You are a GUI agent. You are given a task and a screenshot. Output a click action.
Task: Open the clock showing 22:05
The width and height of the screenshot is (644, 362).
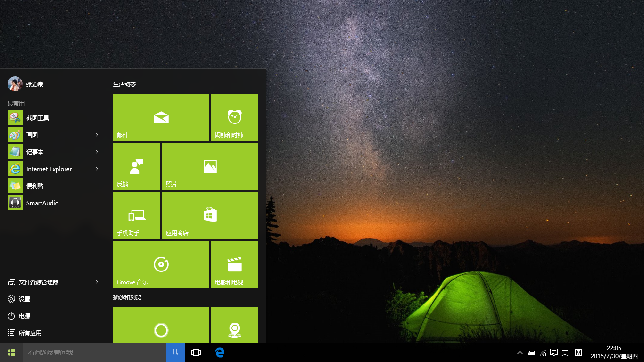(614, 353)
